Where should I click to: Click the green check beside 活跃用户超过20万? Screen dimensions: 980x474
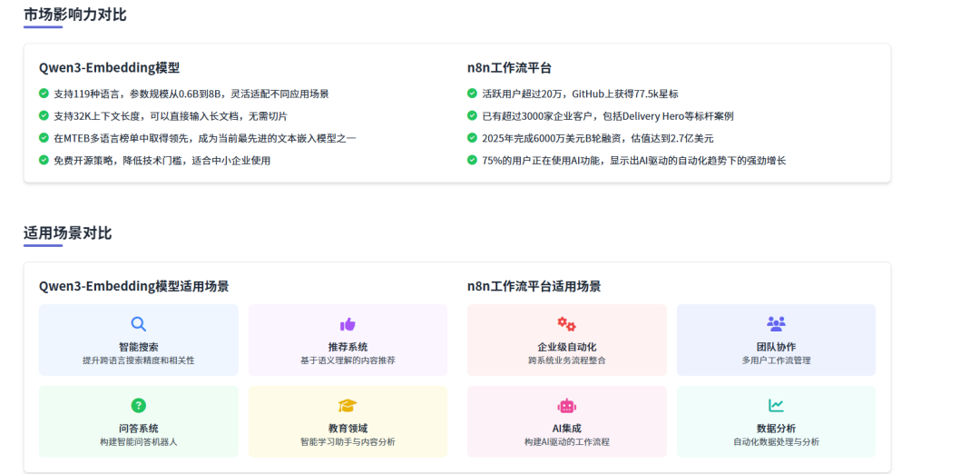coord(472,94)
